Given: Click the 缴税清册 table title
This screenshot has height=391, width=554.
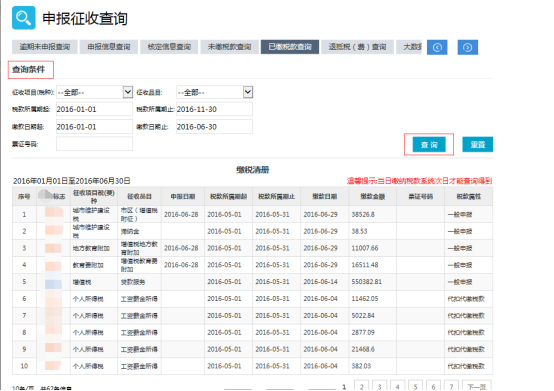Looking at the screenshot, I should pos(253,170).
